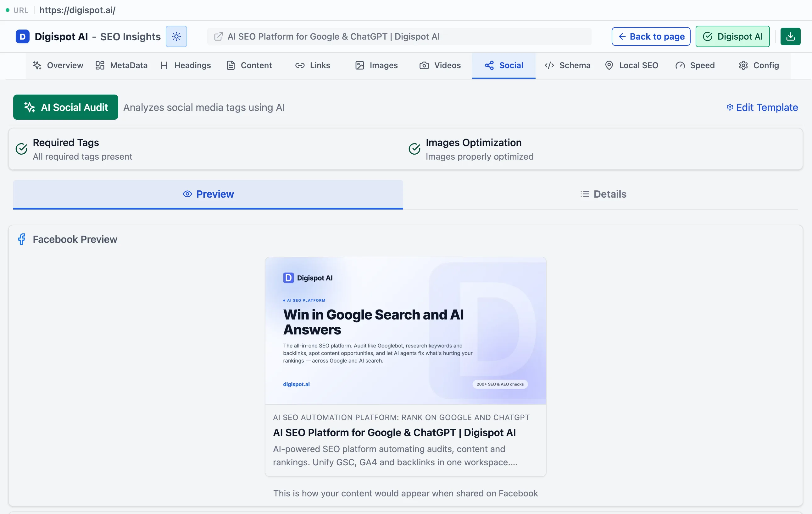Open the Videos tab

coord(440,65)
